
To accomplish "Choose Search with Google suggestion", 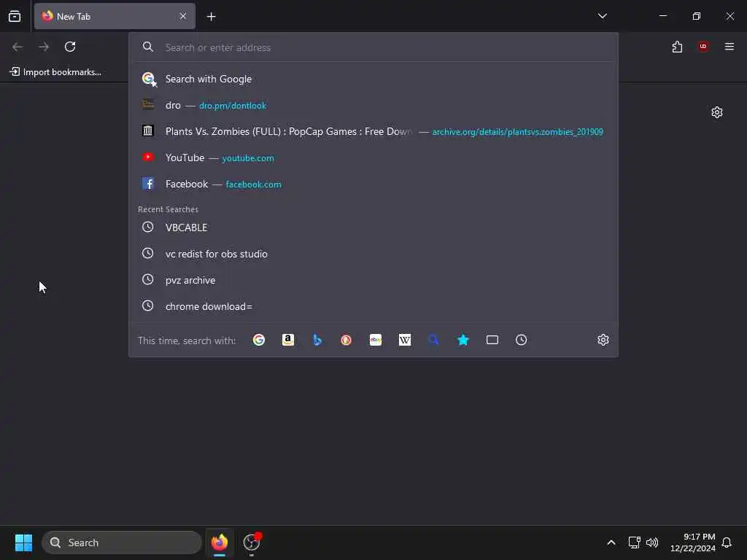I will [x=373, y=79].
